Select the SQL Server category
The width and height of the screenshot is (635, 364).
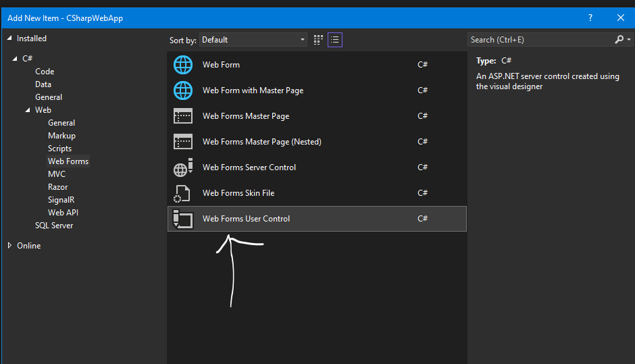pyautogui.click(x=54, y=226)
